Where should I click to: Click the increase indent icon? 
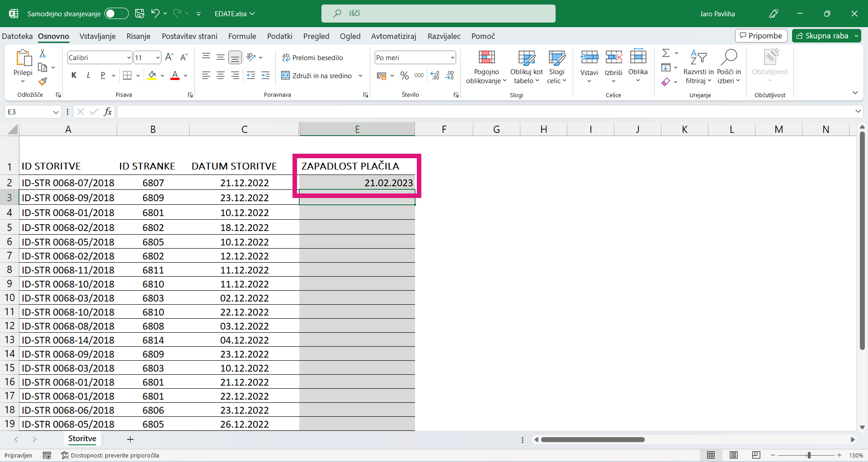pyautogui.click(x=265, y=75)
